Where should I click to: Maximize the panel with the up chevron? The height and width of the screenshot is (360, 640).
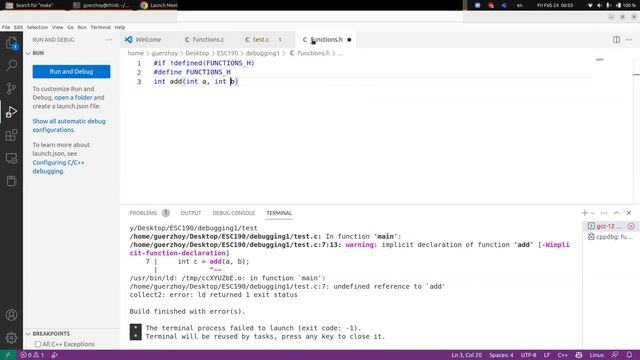[616, 213]
